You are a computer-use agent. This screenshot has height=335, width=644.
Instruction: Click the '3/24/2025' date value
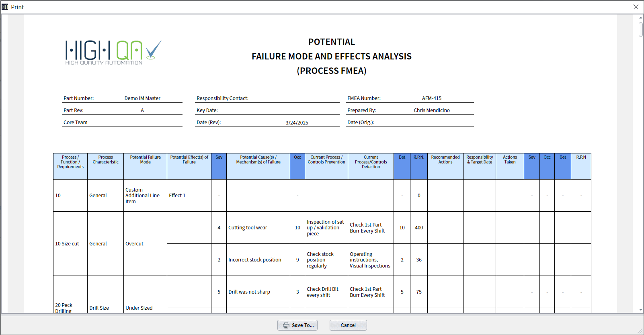click(297, 123)
